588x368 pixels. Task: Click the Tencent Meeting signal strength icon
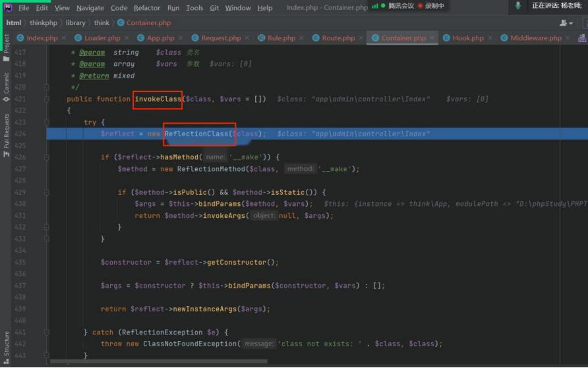[x=374, y=6]
